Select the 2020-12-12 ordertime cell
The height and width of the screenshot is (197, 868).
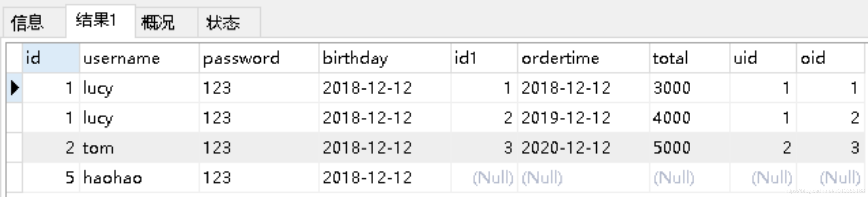coord(584,147)
